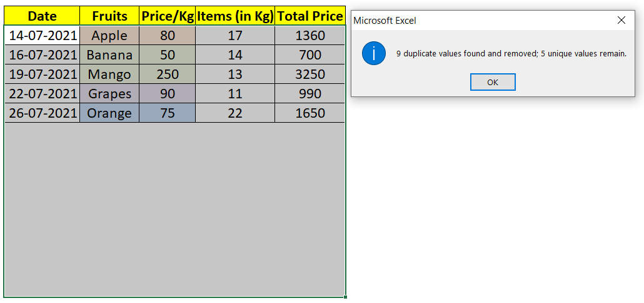Select the cell with price 250
Screen dimensions: 644x303
pos(167,74)
